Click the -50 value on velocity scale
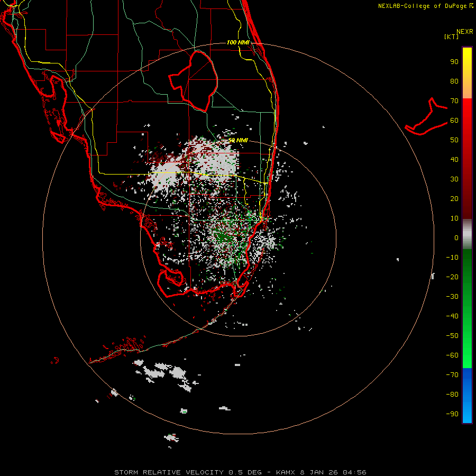The image size is (476, 476). tap(452, 335)
